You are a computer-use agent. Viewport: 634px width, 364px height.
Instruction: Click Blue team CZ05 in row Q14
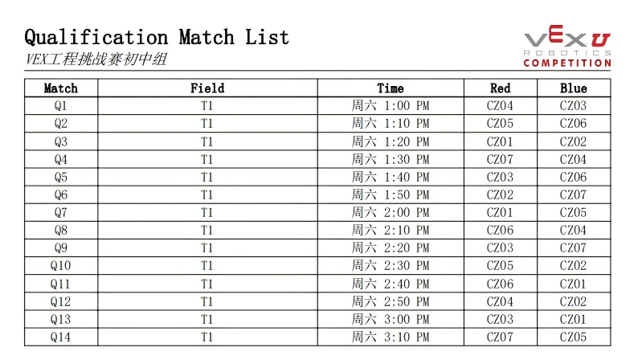coord(573,337)
